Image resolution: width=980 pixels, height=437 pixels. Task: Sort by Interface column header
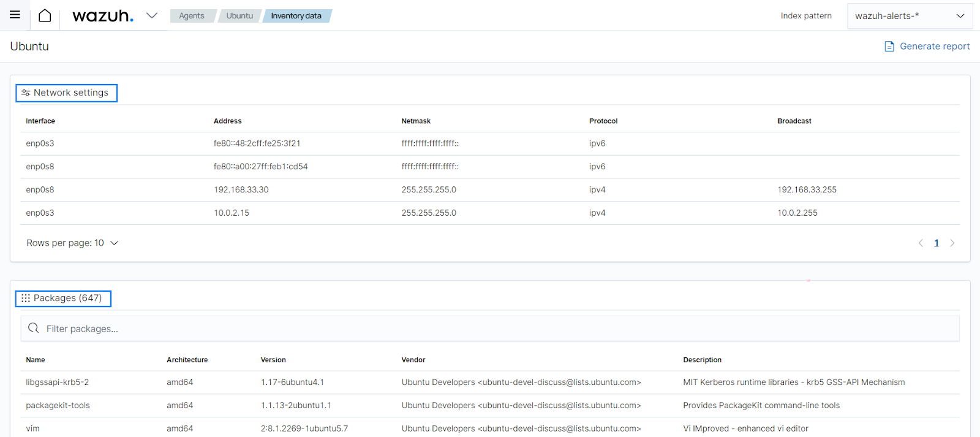[x=40, y=121]
